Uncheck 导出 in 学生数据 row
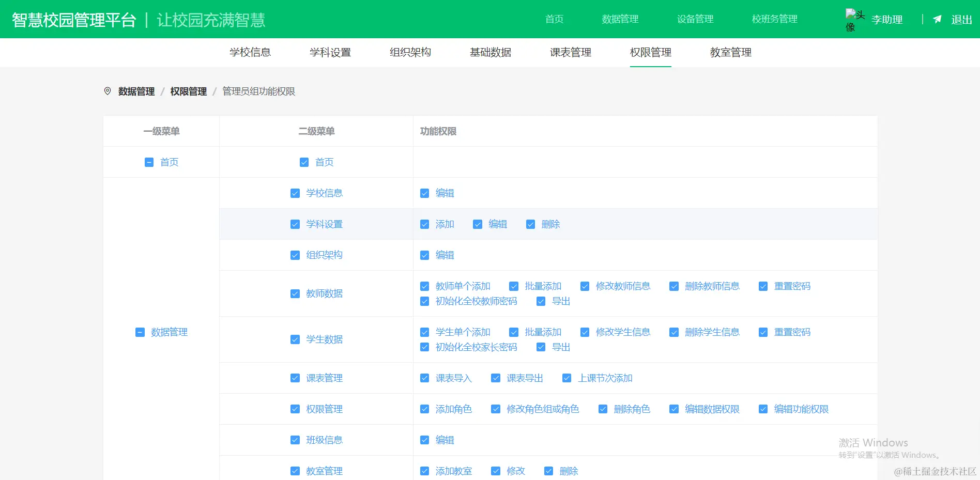Image resolution: width=980 pixels, height=480 pixels. coord(541,347)
